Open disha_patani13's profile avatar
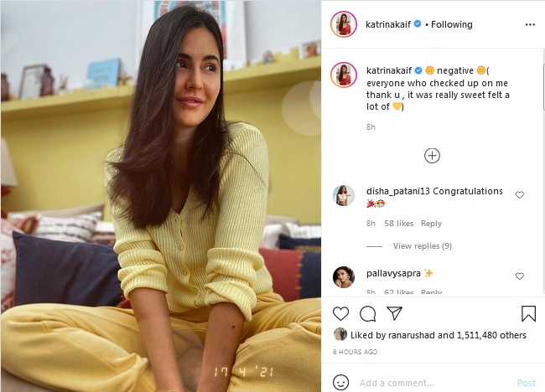 (x=344, y=195)
